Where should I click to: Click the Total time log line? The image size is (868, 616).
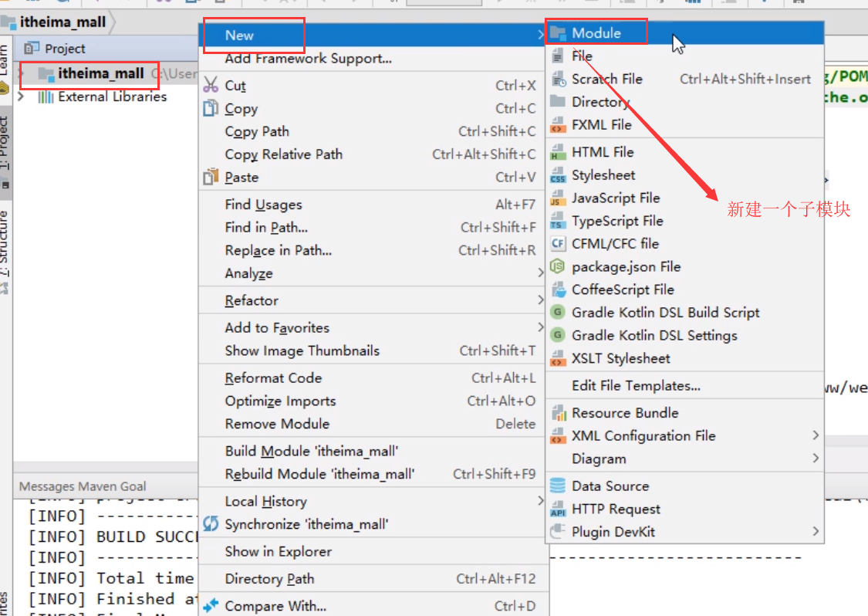click(111, 577)
